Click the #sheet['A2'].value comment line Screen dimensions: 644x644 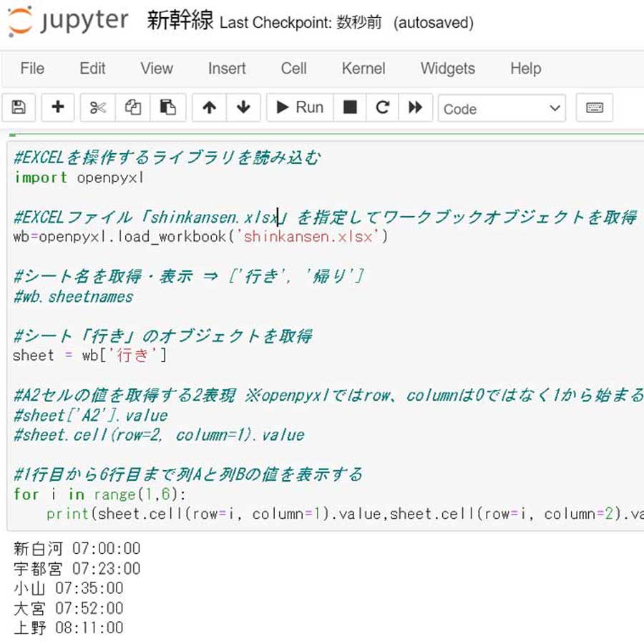91,415
